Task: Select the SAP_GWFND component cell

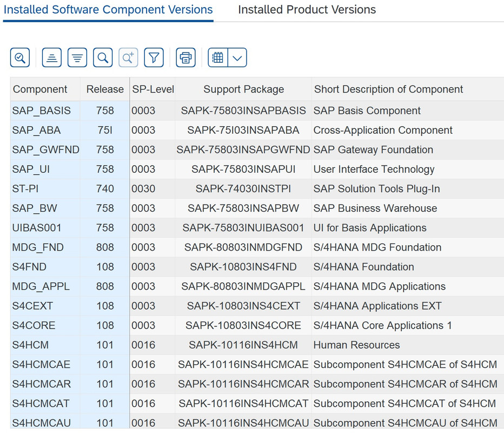Action: pos(45,149)
